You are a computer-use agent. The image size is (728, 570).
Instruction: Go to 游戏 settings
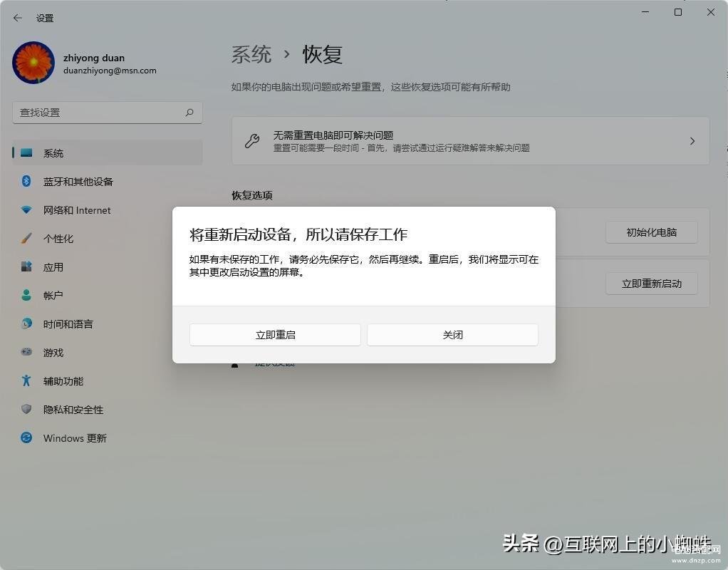point(108,352)
